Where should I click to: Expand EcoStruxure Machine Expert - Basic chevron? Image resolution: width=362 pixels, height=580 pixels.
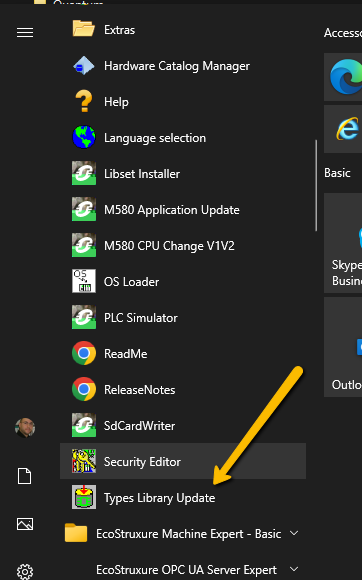[294, 533]
